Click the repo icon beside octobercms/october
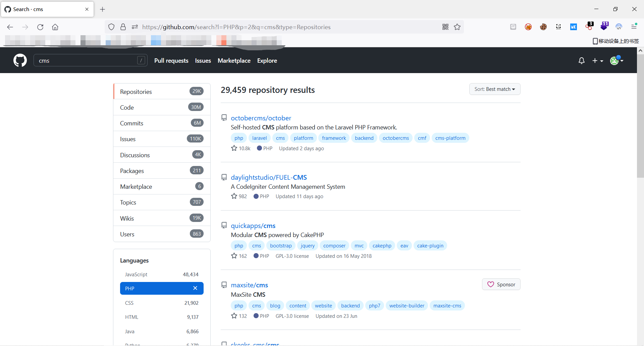Viewport: 644px width, 346px height. click(224, 118)
